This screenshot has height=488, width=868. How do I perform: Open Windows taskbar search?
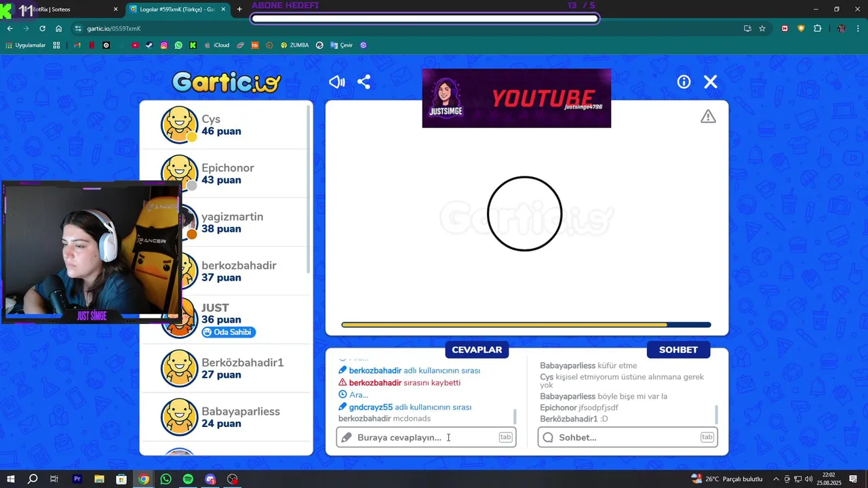click(33, 479)
